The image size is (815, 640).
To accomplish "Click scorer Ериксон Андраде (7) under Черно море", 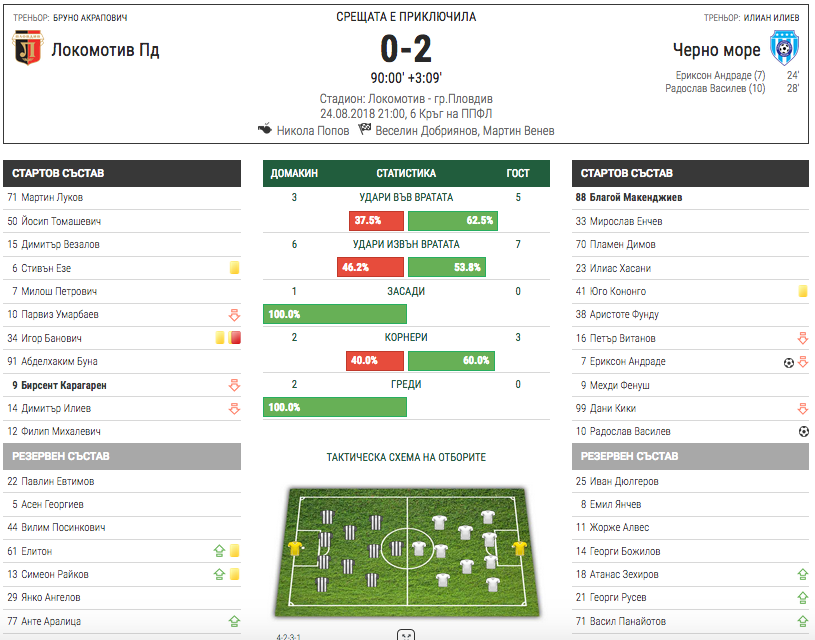I will [720, 75].
